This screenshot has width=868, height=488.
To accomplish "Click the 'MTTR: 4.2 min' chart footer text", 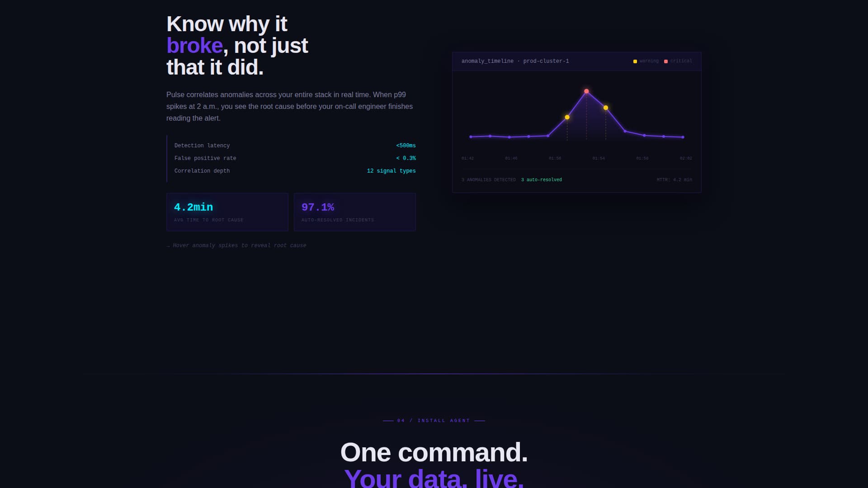I will [x=674, y=180].
